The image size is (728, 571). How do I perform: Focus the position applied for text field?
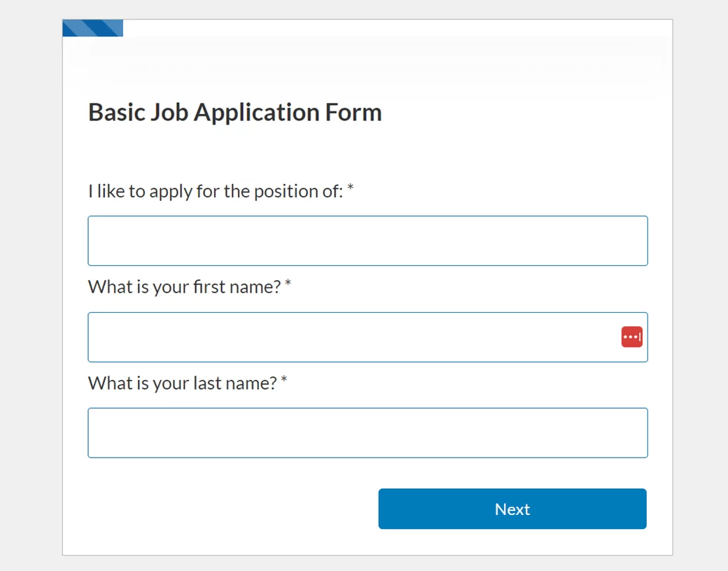tap(367, 241)
